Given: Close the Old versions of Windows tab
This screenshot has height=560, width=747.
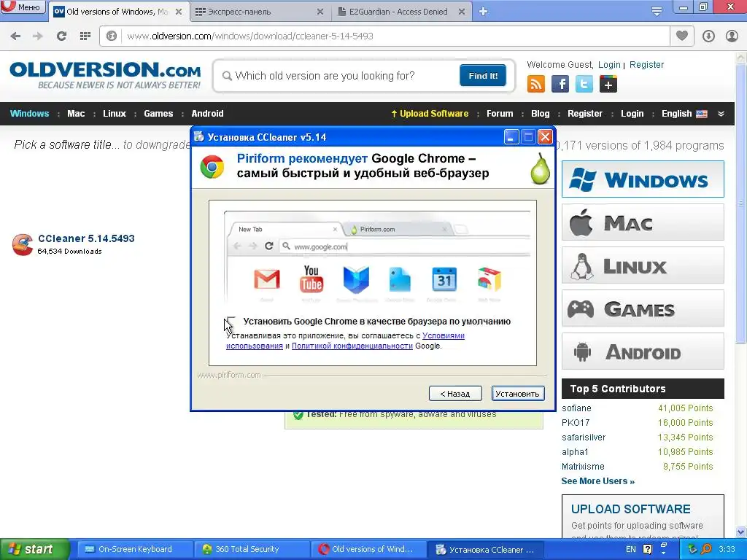Looking at the screenshot, I should click(x=179, y=12).
